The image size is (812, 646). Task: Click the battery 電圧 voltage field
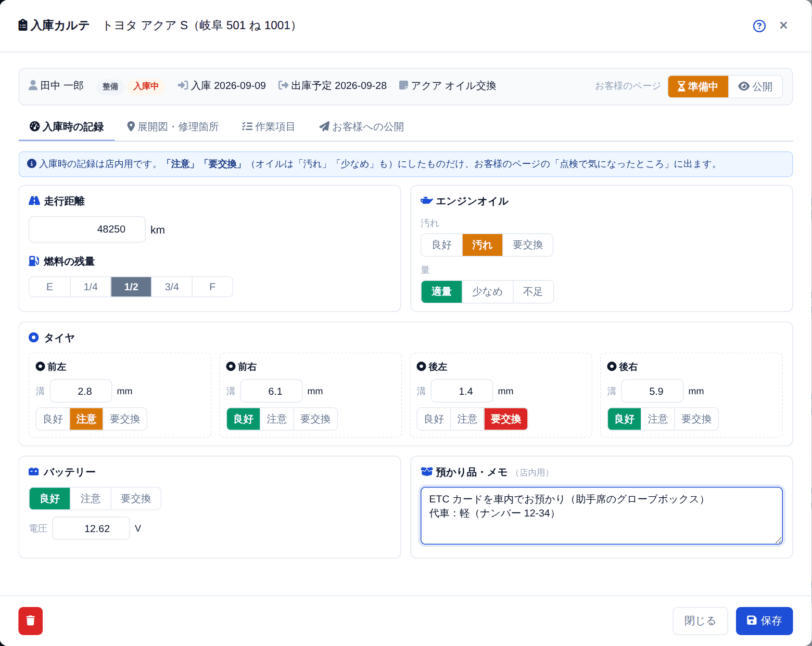coord(91,528)
